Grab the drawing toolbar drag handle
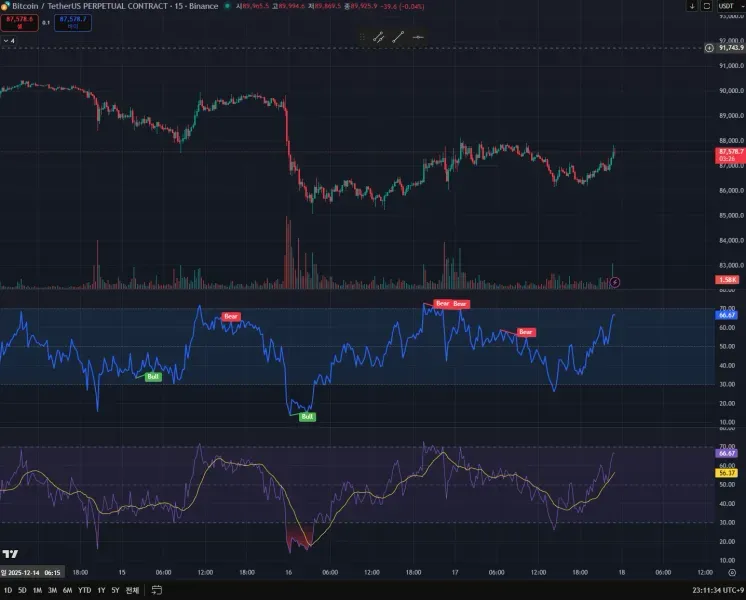 pyautogui.click(x=363, y=37)
